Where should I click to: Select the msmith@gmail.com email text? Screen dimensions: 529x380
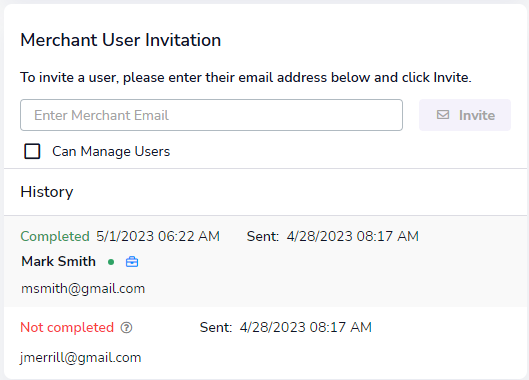point(83,289)
